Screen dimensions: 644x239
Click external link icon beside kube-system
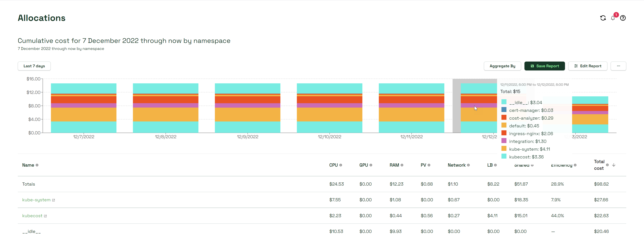coord(53,200)
